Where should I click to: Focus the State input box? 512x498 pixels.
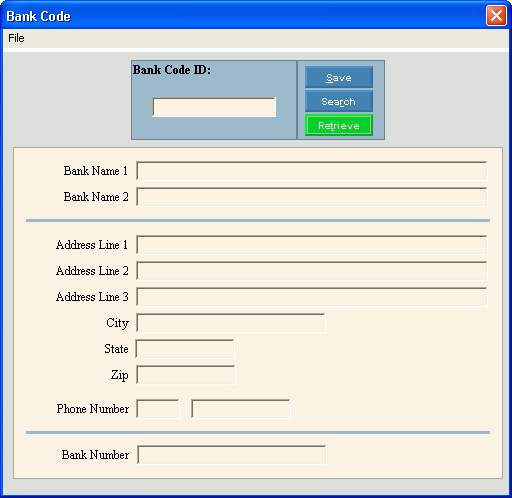tap(185, 349)
